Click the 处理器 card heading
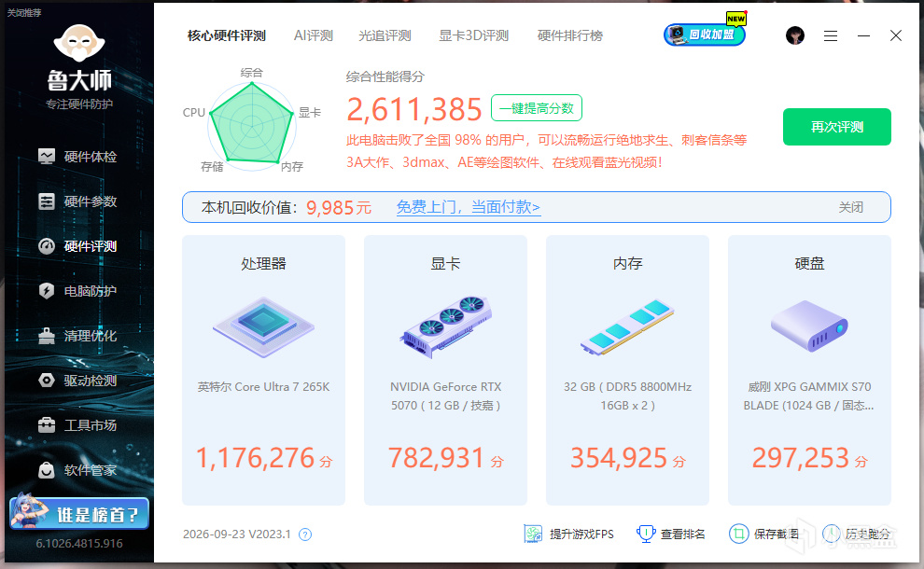924x569 pixels. [263, 264]
